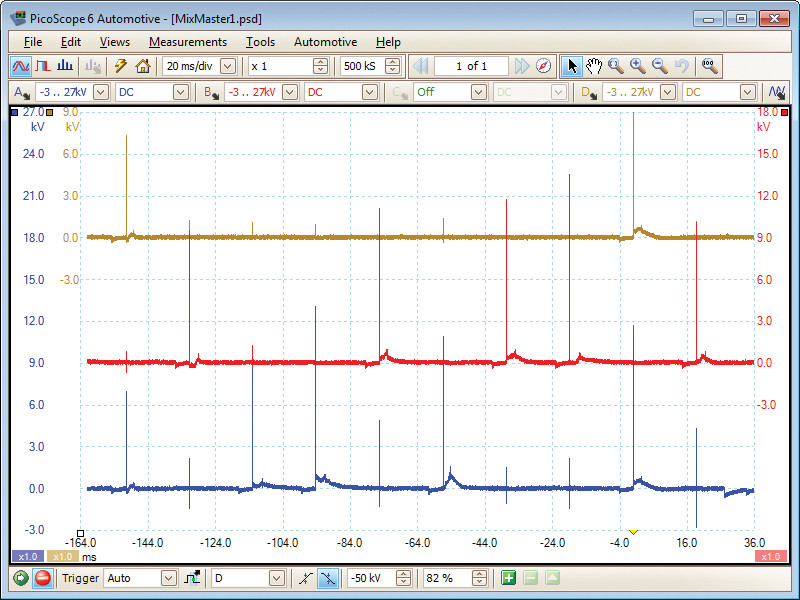Click the yellow trigger marker on time axis
This screenshot has height=600, width=800.
pos(633,532)
